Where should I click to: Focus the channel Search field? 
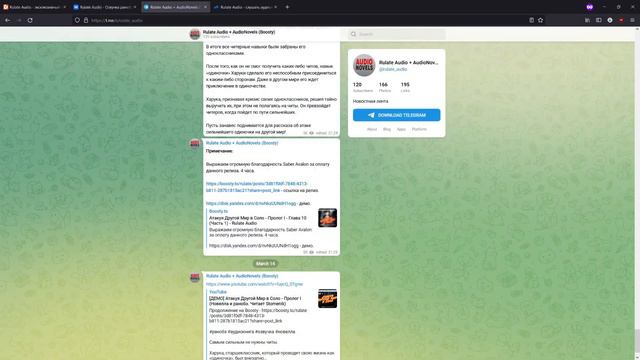397,34
